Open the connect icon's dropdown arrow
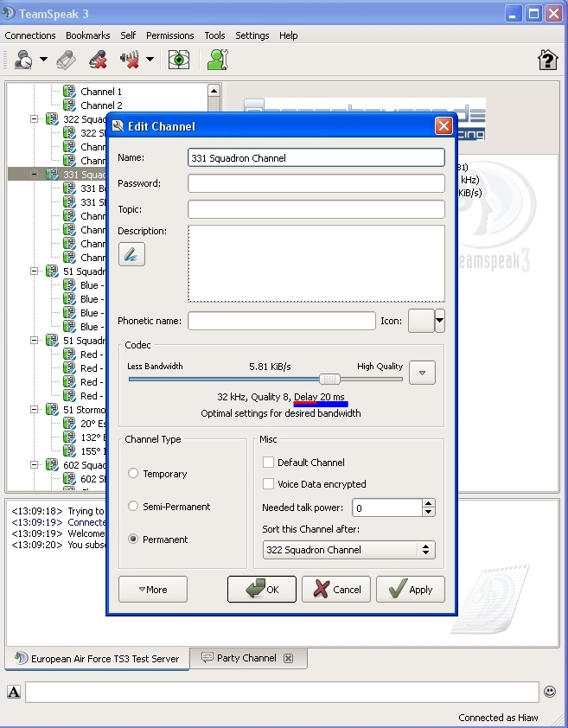The height and width of the screenshot is (728, 568). [x=43, y=59]
